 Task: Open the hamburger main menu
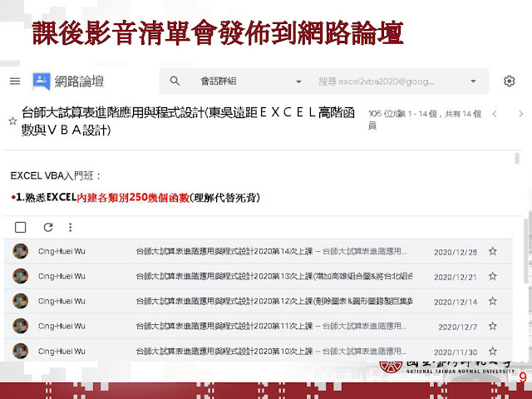(15, 81)
